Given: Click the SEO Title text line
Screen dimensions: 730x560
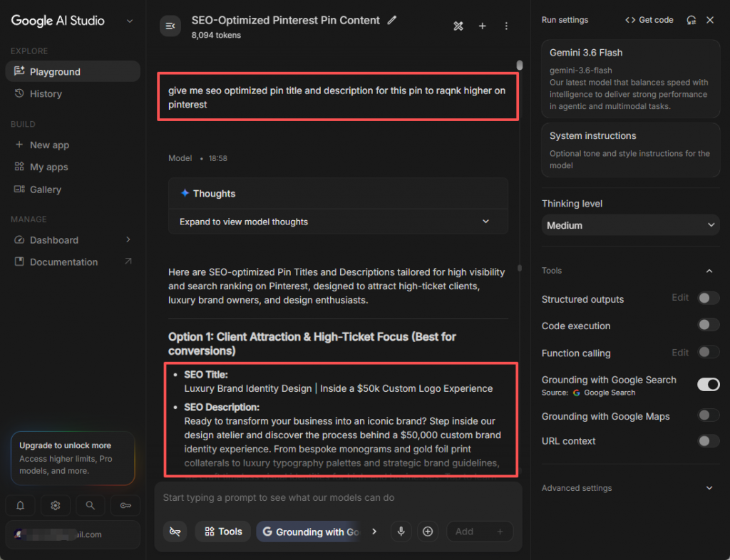Looking at the screenshot, I should (338, 388).
